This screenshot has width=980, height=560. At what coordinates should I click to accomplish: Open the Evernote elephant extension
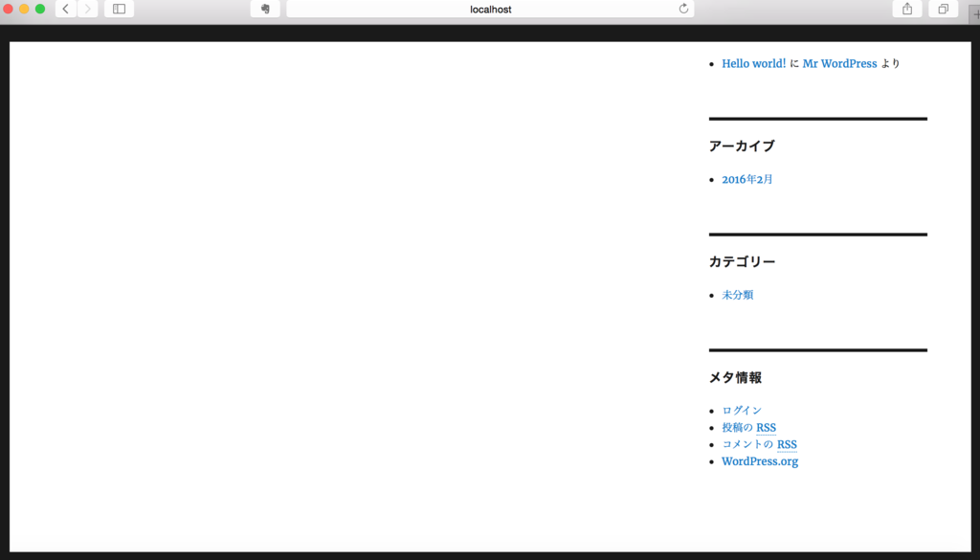pyautogui.click(x=265, y=9)
